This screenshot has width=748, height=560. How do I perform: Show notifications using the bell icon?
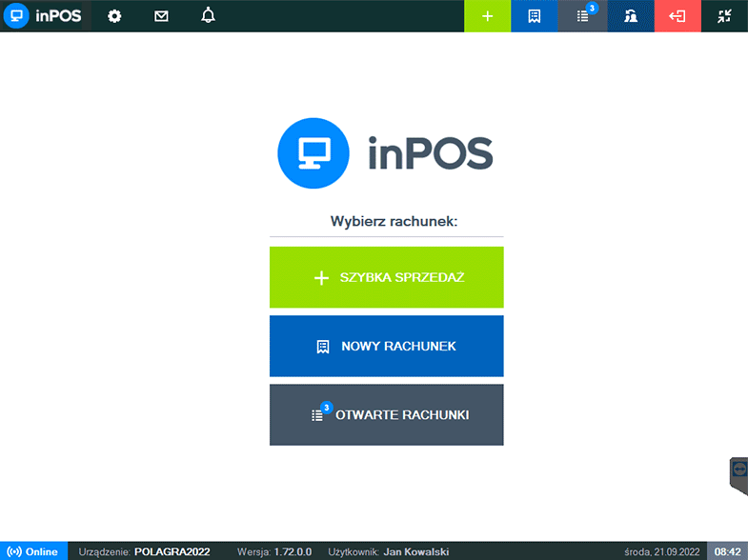(209, 16)
